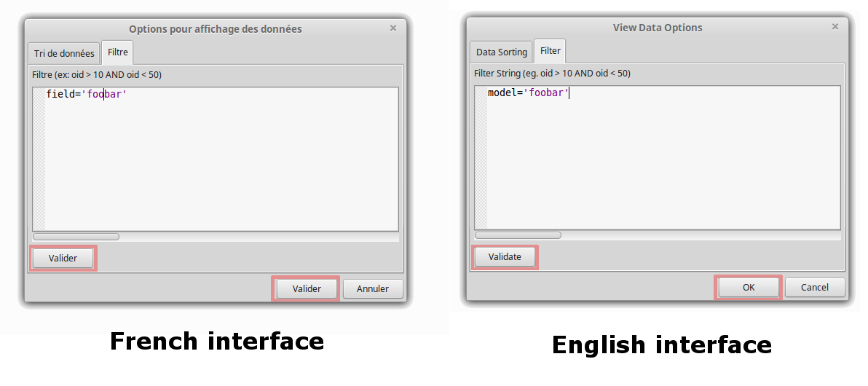Click the field='foobar' text in the editor

(x=86, y=94)
